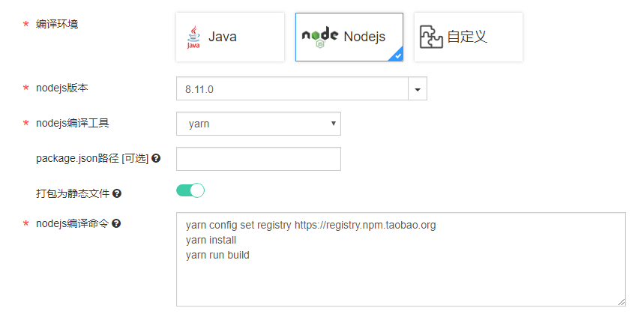Click the puzzle piece custom icon

point(431,37)
